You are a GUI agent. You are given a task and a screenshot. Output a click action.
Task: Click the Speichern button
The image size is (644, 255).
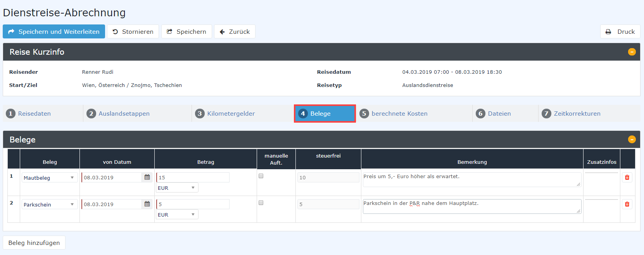pos(186,31)
